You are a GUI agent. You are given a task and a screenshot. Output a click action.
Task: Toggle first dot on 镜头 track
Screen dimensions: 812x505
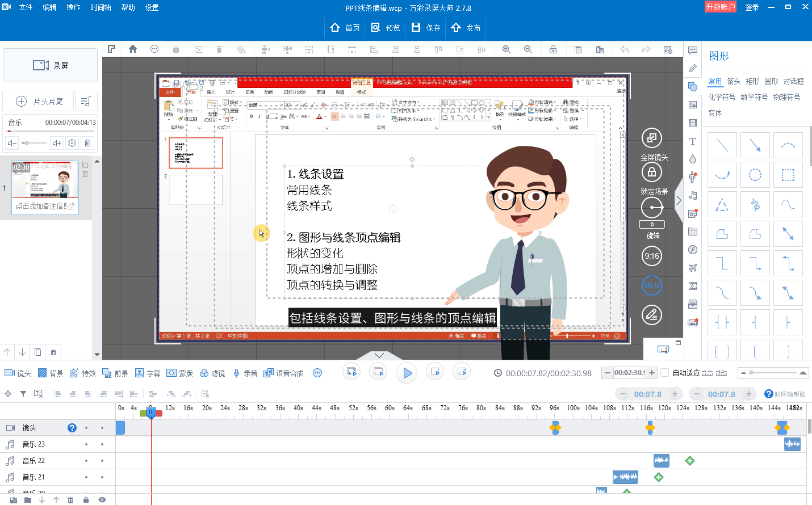[86, 428]
